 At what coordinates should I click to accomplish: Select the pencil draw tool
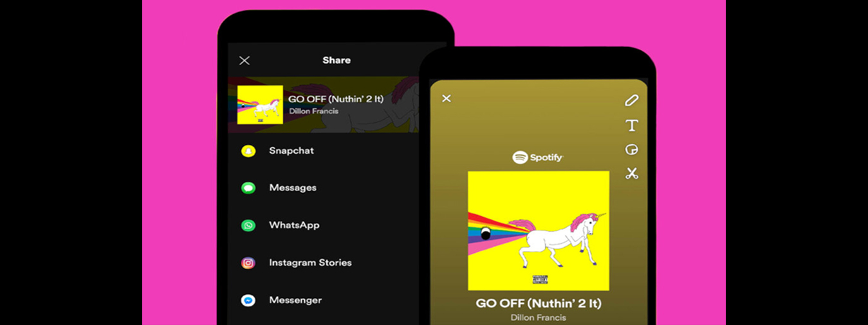(x=631, y=100)
